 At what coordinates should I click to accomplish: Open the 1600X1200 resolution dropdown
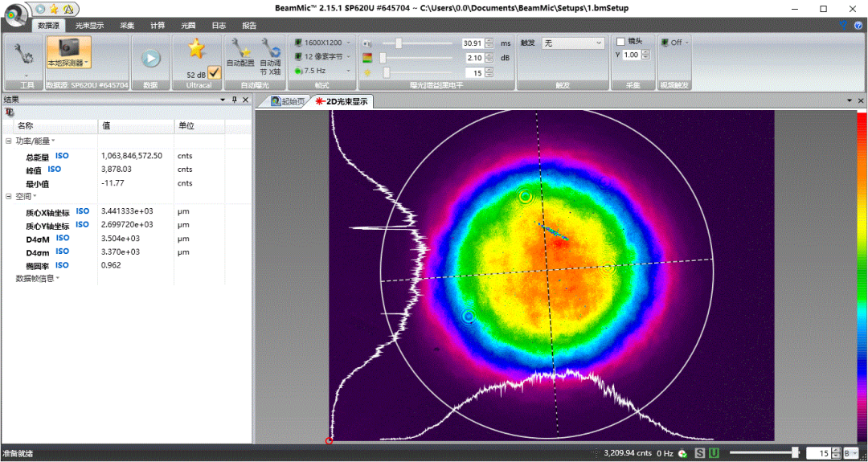pos(323,43)
